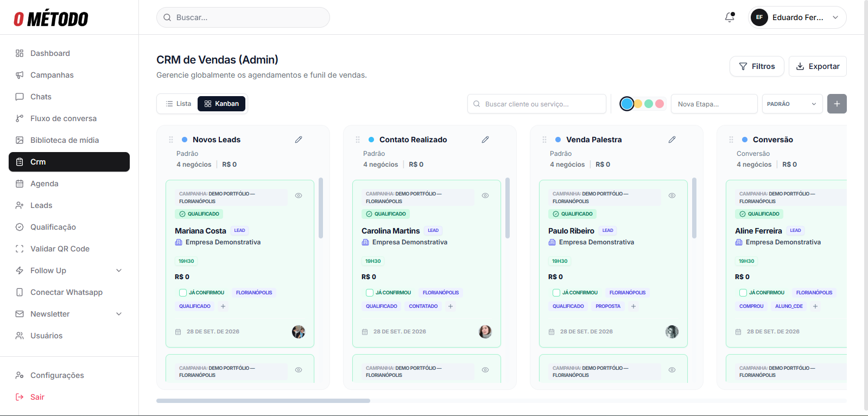Toggle eye icon on Carolina Martins' card

pyautogui.click(x=485, y=196)
